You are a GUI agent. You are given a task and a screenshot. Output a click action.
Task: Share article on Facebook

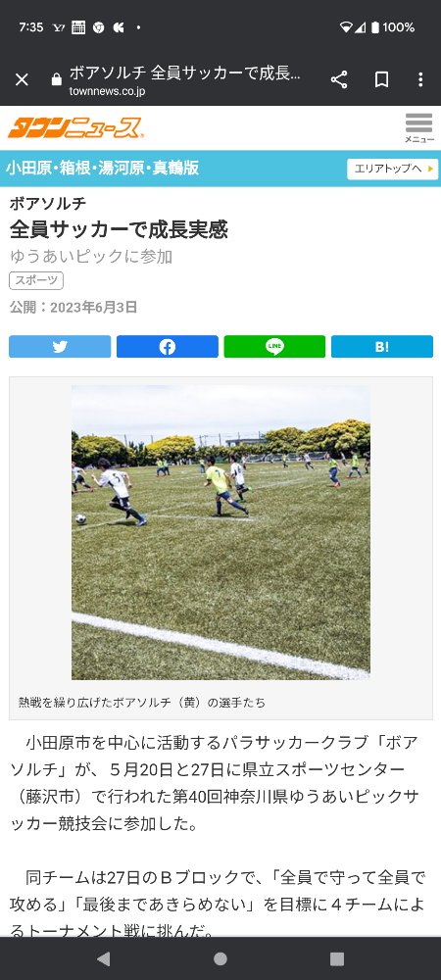pyautogui.click(x=168, y=346)
